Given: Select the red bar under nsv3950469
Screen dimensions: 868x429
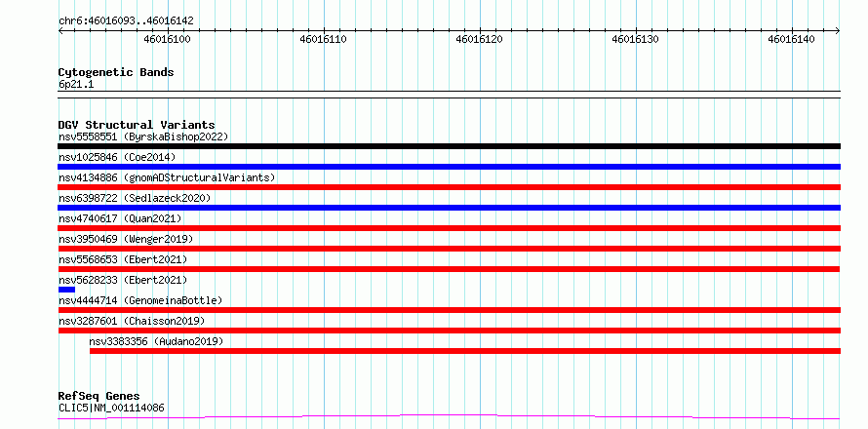Looking at the screenshot, I should tap(449, 249).
